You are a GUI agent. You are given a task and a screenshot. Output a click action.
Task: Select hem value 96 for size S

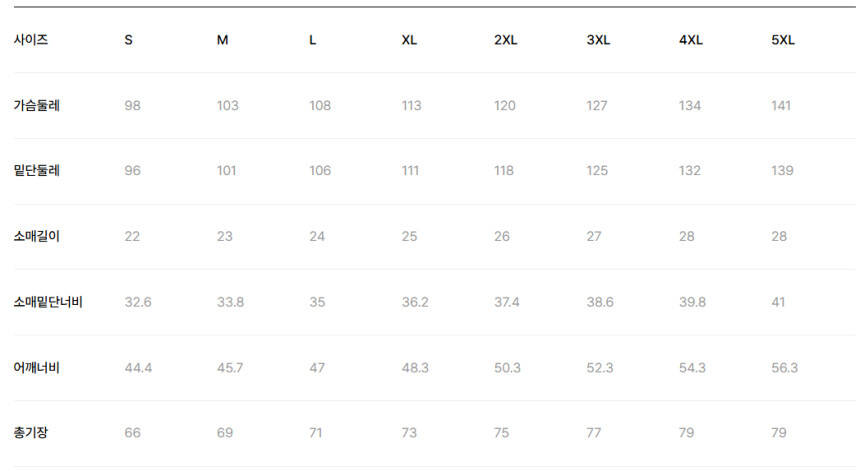(x=132, y=170)
